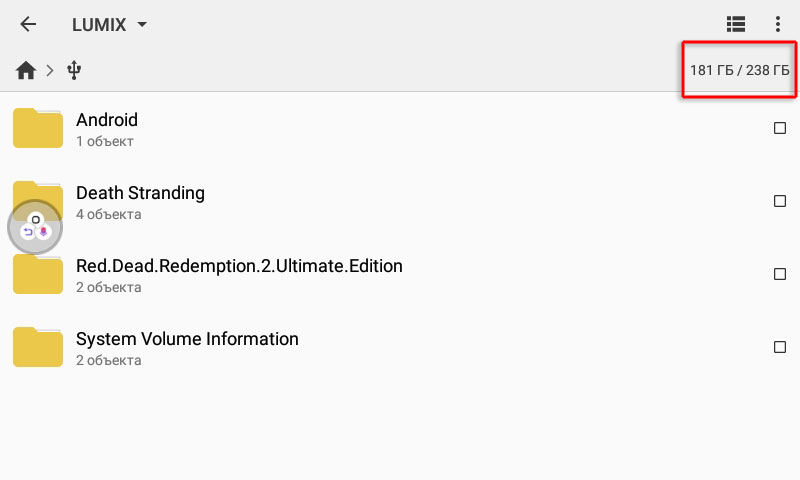Click the LUMIX title text
Image resolution: width=800 pixels, height=480 pixels.
pos(98,25)
